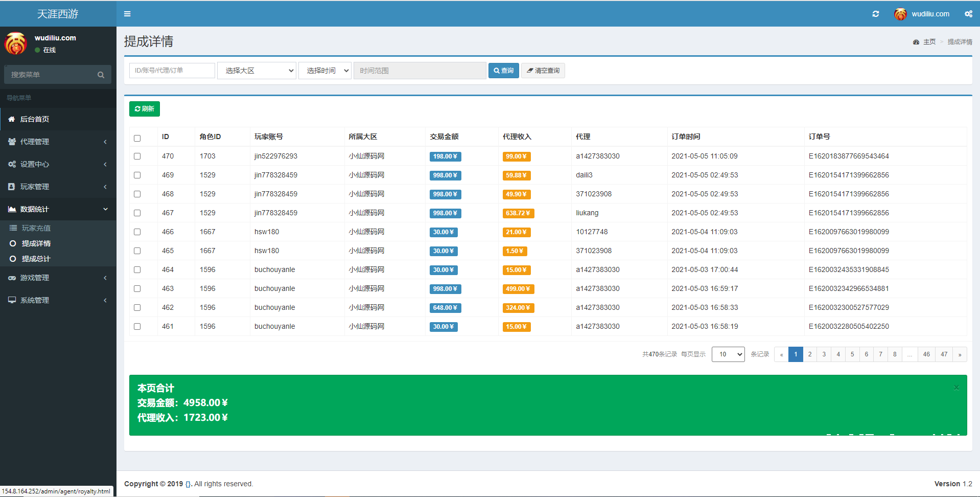Check the row with ID 465

pyautogui.click(x=137, y=251)
